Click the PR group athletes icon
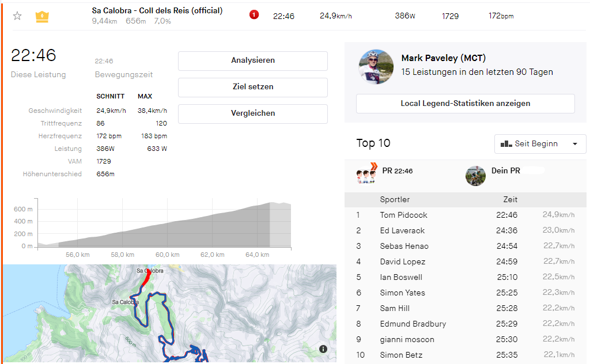This screenshot has height=364, width=590. [366, 173]
